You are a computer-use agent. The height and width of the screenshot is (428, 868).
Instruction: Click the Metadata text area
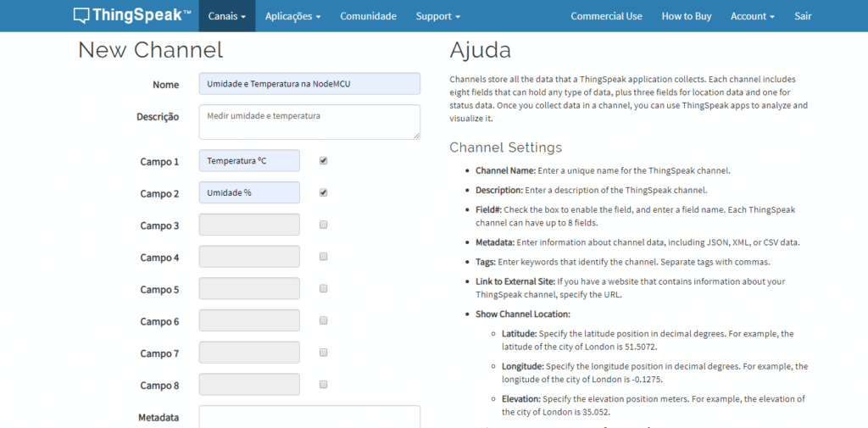pyautogui.click(x=309, y=417)
